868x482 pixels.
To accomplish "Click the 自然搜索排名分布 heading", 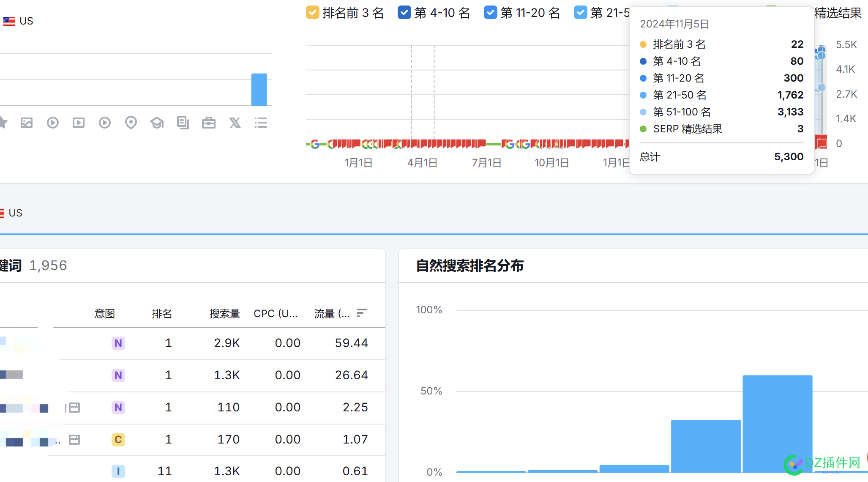I will click(470, 266).
